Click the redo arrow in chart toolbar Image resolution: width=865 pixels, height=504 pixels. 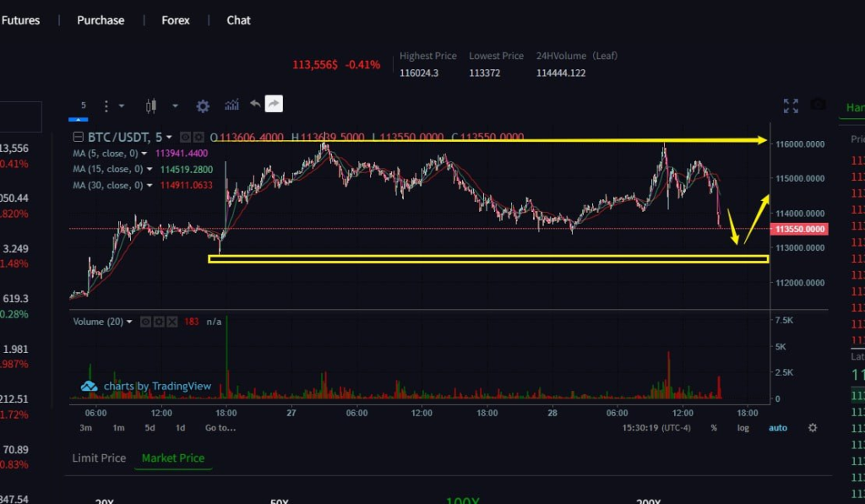click(x=274, y=105)
